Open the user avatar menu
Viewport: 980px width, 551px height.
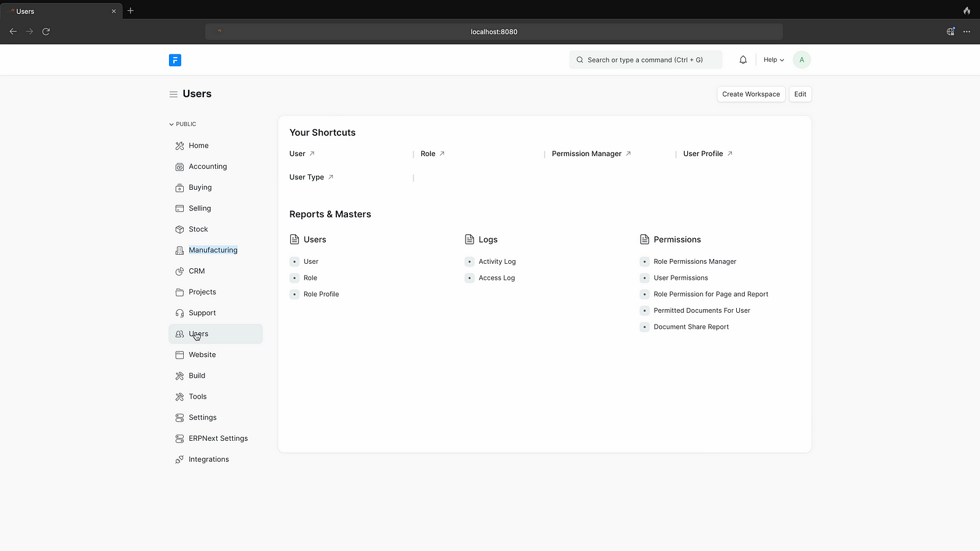coord(802,60)
